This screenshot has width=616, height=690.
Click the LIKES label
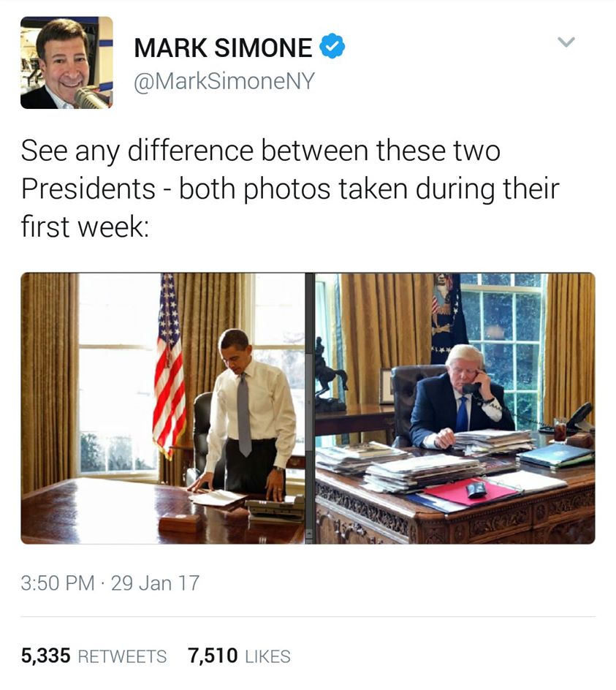267,656
